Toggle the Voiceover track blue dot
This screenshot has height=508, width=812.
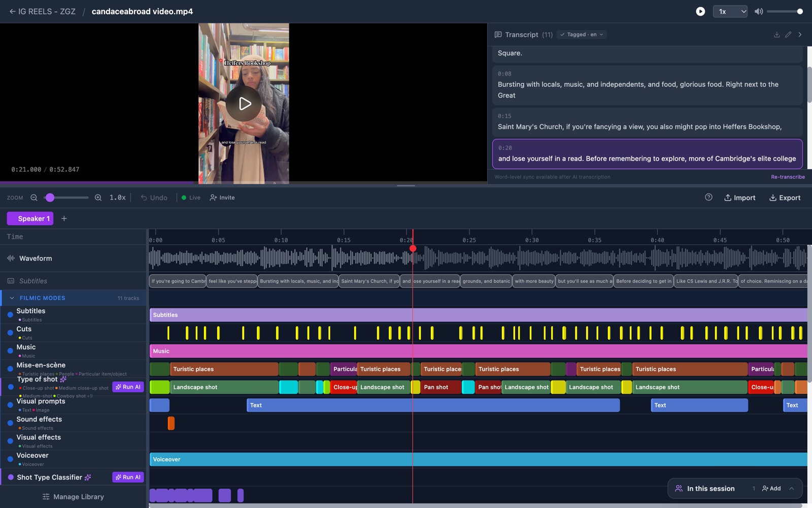click(10, 459)
